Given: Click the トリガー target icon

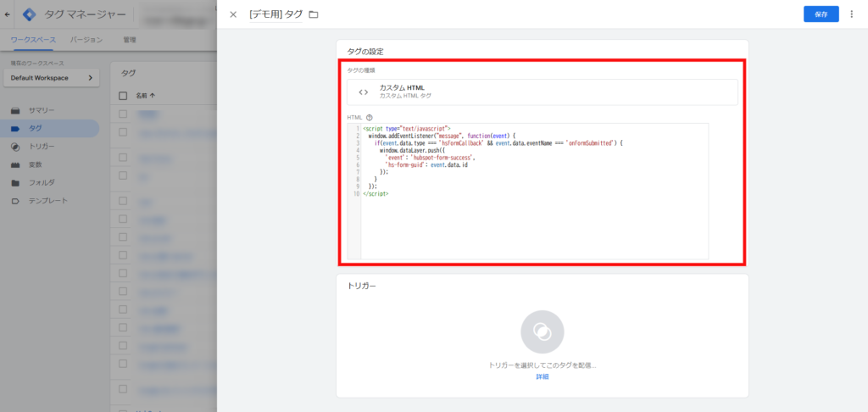Looking at the screenshot, I should (x=15, y=147).
